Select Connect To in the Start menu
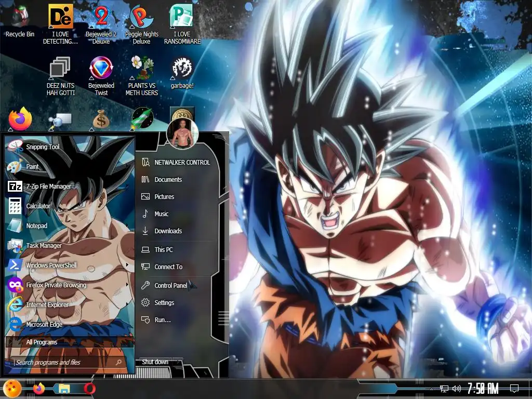 177,267
